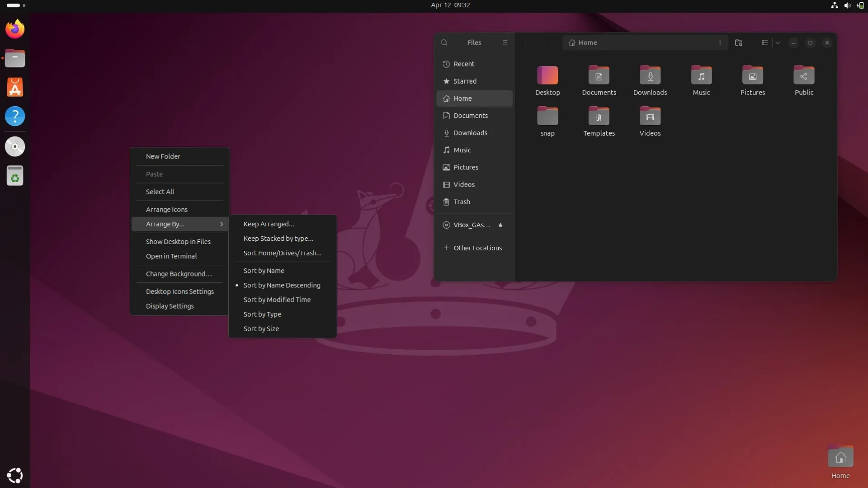Eject the VBox_GAs disc
Screen dimensions: 868x488
click(500, 225)
